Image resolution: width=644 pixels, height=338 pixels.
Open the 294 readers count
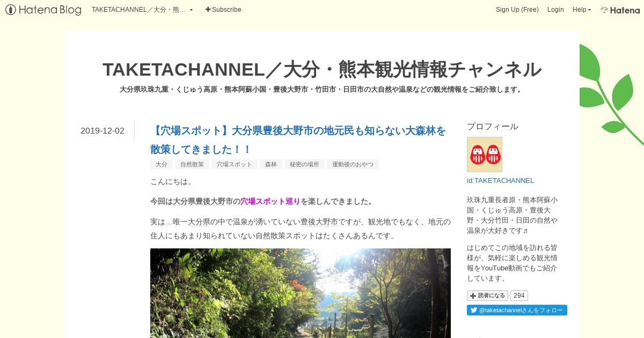coord(519,296)
